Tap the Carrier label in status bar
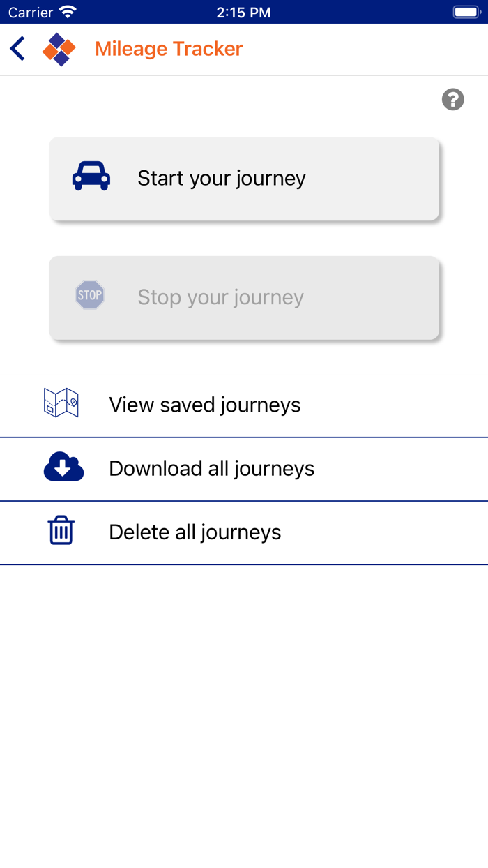Screen dimensions: 488x868 tap(31, 13)
